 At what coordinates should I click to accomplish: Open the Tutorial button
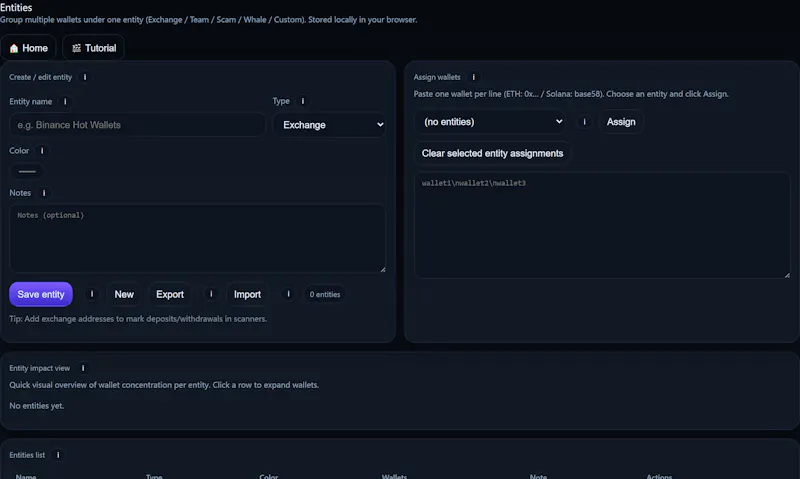pos(93,48)
